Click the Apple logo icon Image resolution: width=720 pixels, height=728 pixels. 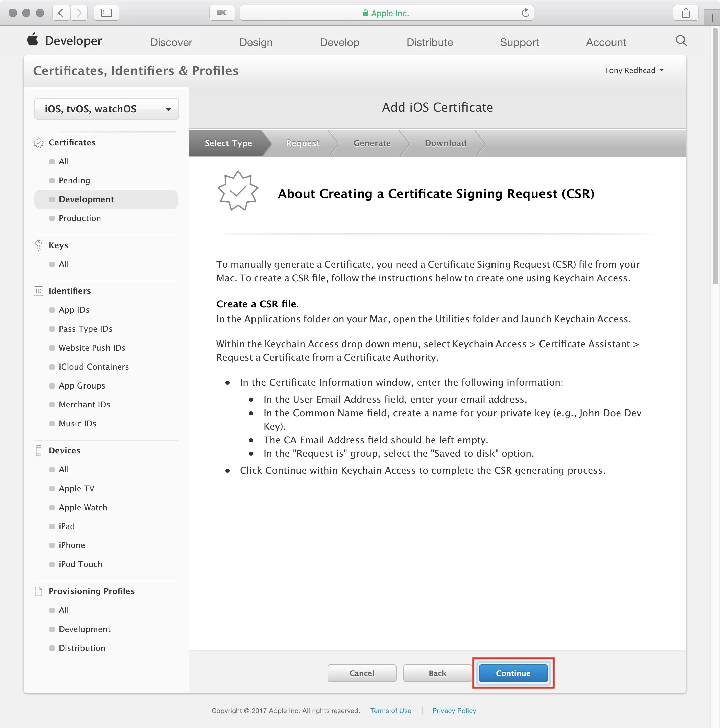pyautogui.click(x=33, y=40)
